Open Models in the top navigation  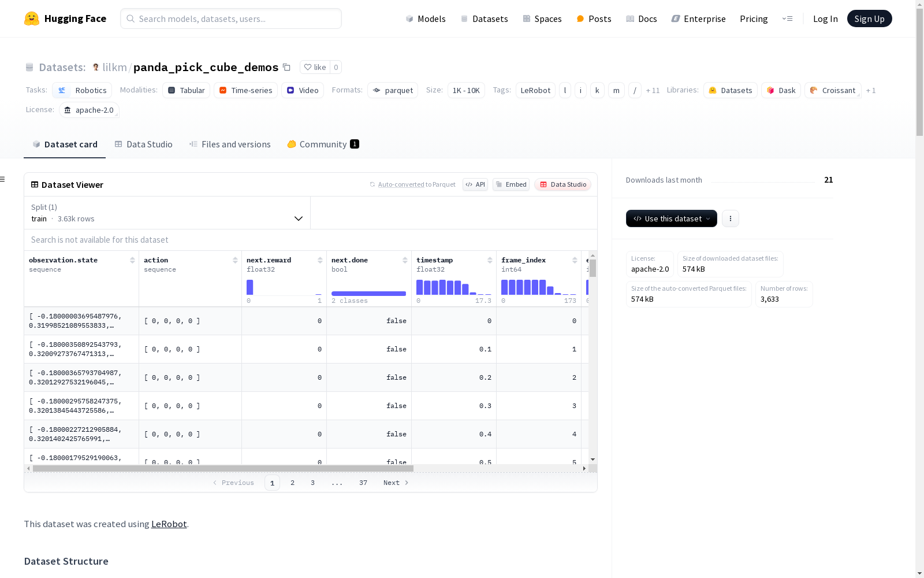point(426,18)
